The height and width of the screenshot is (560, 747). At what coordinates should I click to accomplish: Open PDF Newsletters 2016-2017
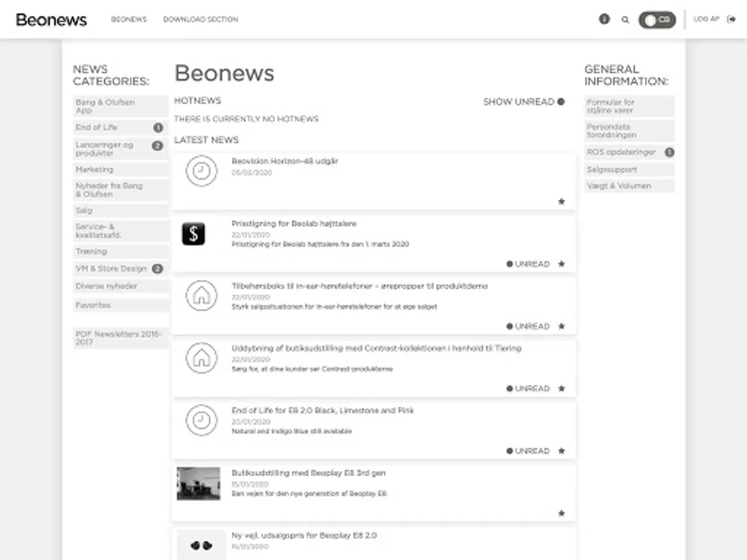point(121,338)
